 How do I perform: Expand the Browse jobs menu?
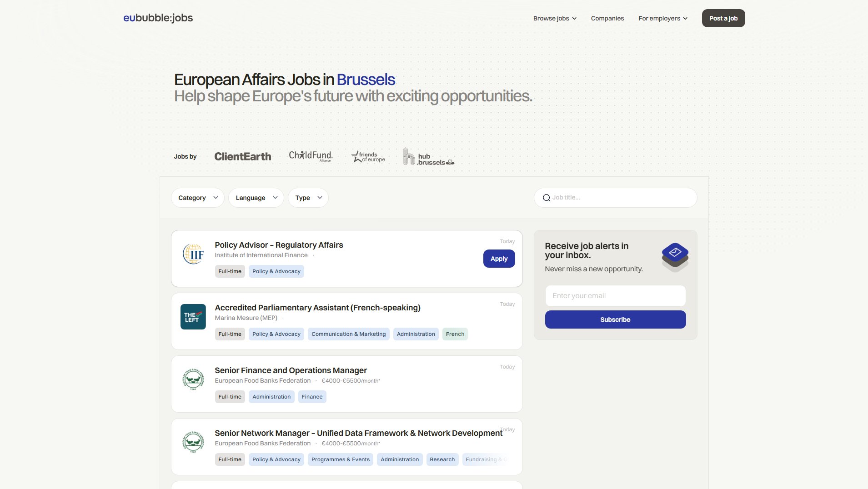[x=554, y=18]
